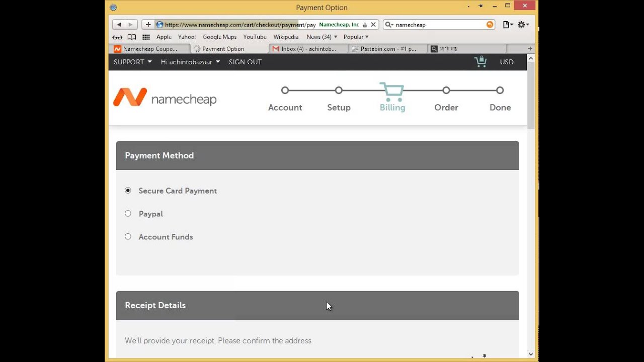The image size is (644, 362).
Task: Switch to the search results tab with magnifier icon
Action: [467, 49]
